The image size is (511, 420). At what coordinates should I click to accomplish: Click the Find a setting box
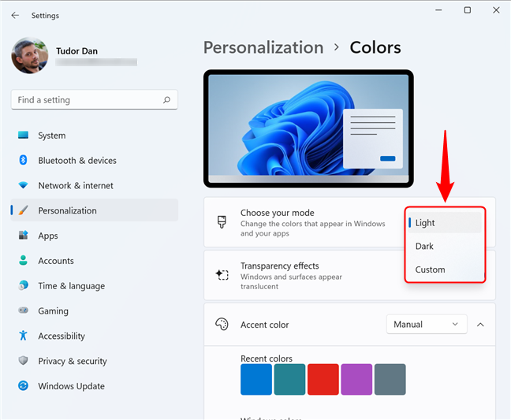pyautogui.click(x=95, y=99)
